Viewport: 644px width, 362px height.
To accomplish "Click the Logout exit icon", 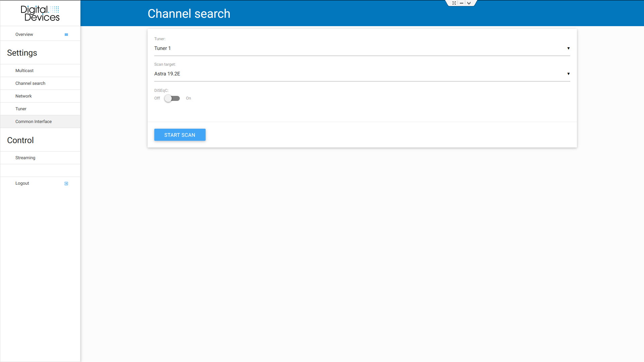I will (66, 183).
